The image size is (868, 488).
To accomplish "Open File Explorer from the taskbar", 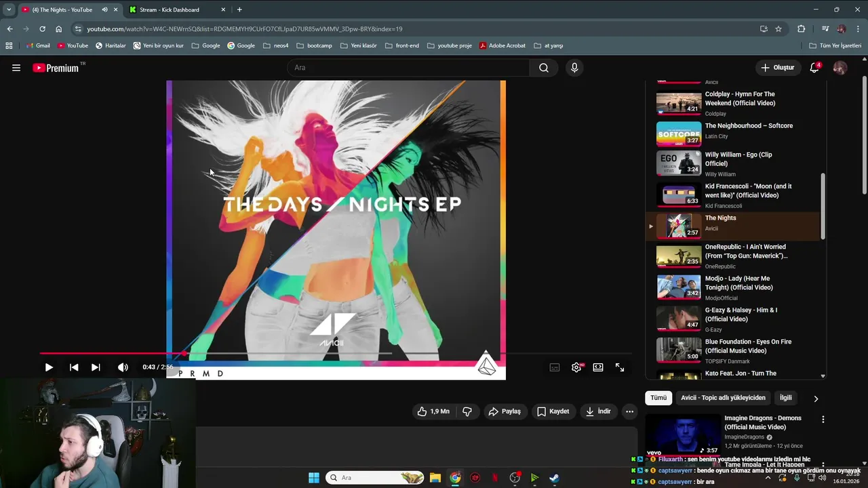I will click(435, 478).
